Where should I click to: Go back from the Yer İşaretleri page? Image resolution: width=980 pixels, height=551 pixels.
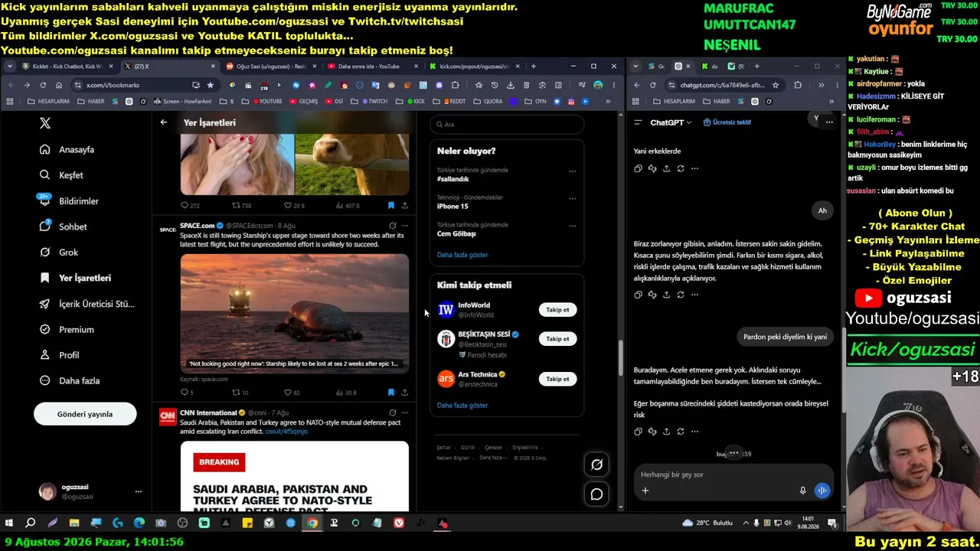pyautogui.click(x=164, y=122)
